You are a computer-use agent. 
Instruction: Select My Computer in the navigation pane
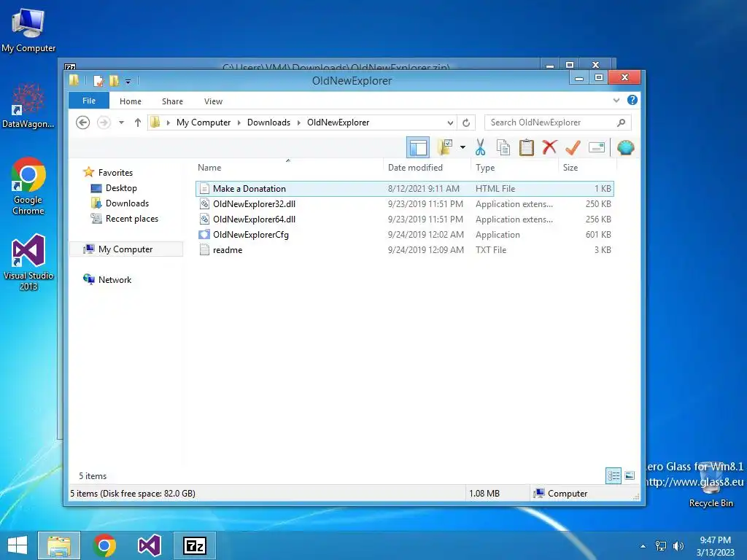126,249
